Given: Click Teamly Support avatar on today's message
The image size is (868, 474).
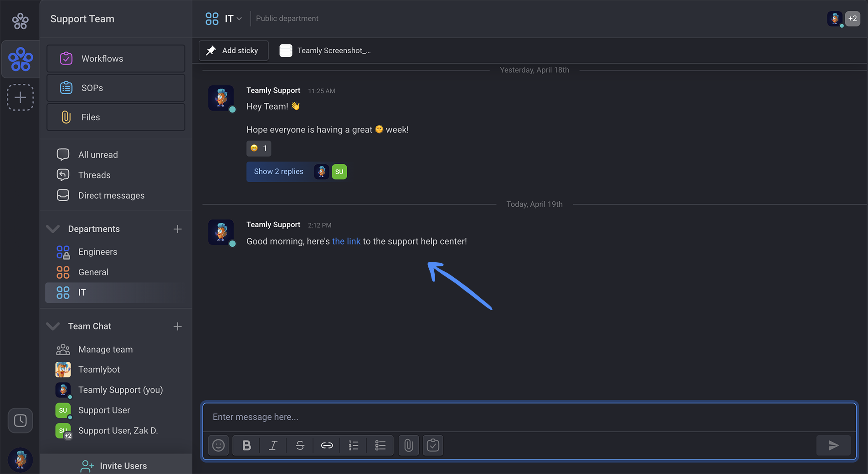Looking at the screenshot, I should pos(221,232).
